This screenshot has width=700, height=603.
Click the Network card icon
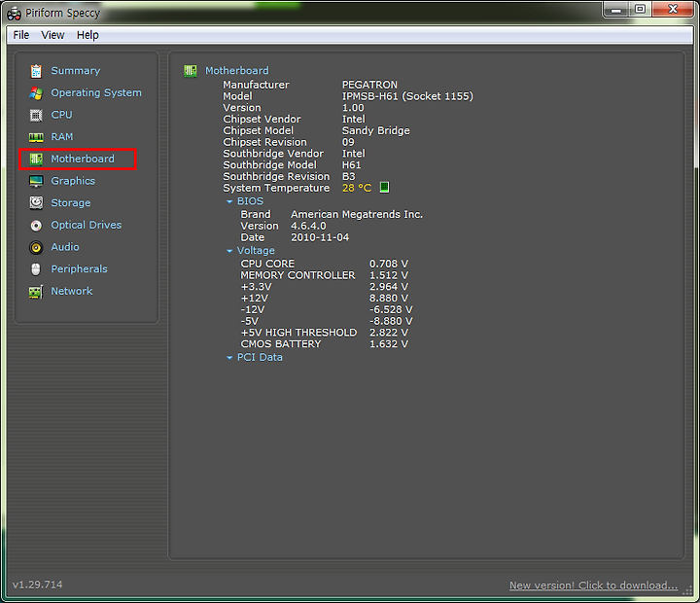coord(36,291)
